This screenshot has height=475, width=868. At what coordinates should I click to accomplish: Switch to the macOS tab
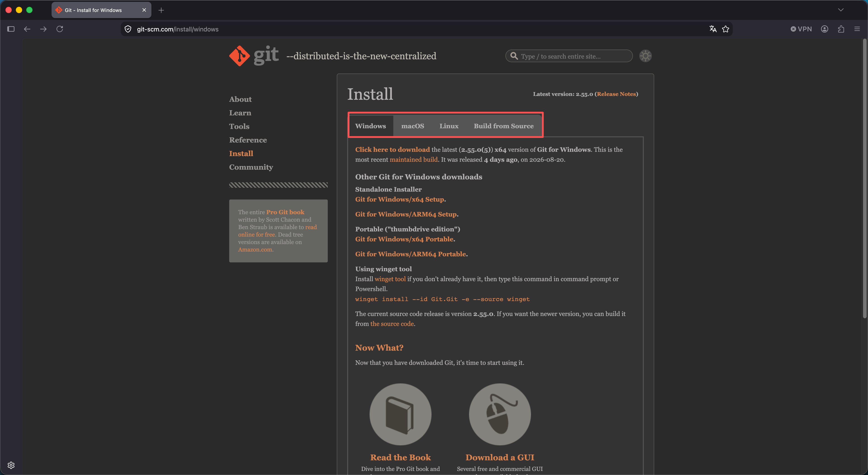click(x=413, y=126)
